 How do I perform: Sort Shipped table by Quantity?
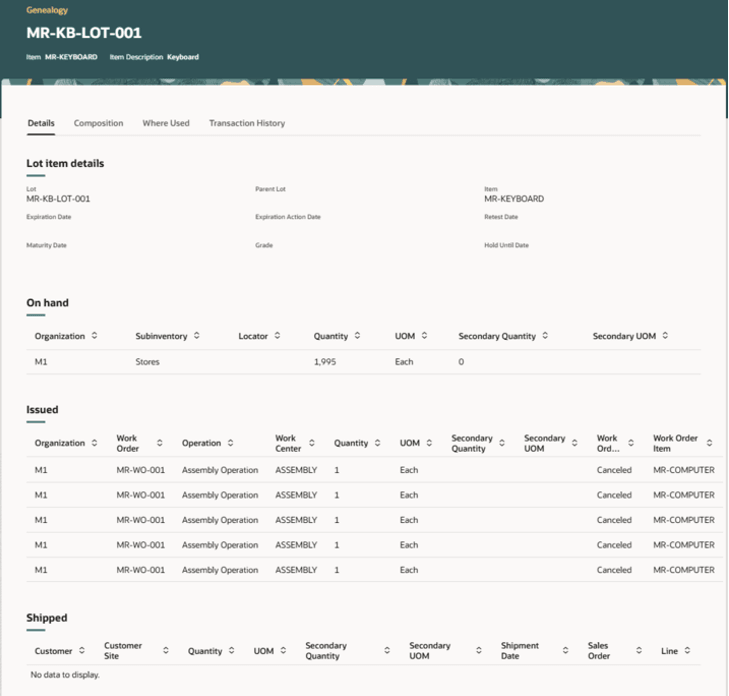click(x=232, y=650)
